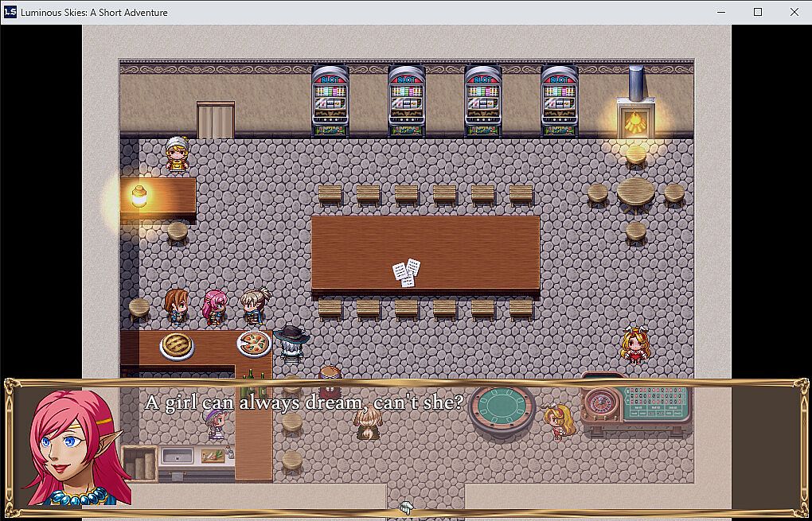The width and height of the screenshot is (812, 521).
Task: Click the blonde ponytail character at the bar
Action: coord(255,306)
